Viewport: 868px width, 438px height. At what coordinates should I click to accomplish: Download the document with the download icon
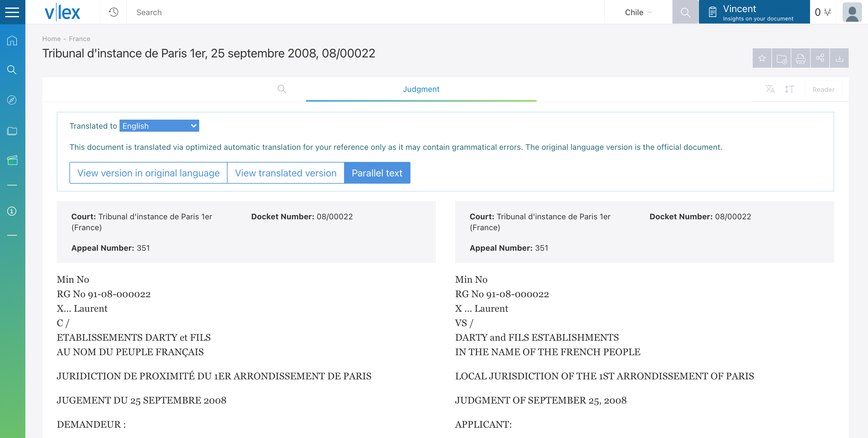(839, 58)
